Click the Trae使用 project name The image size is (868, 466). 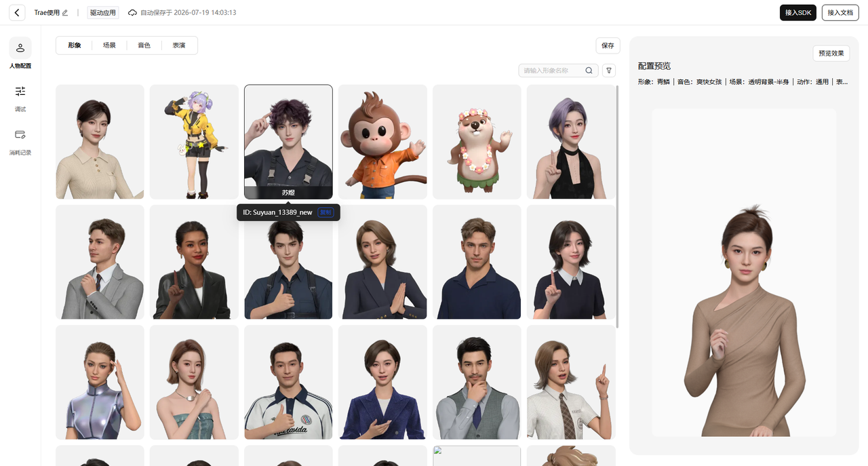[47, 13]
